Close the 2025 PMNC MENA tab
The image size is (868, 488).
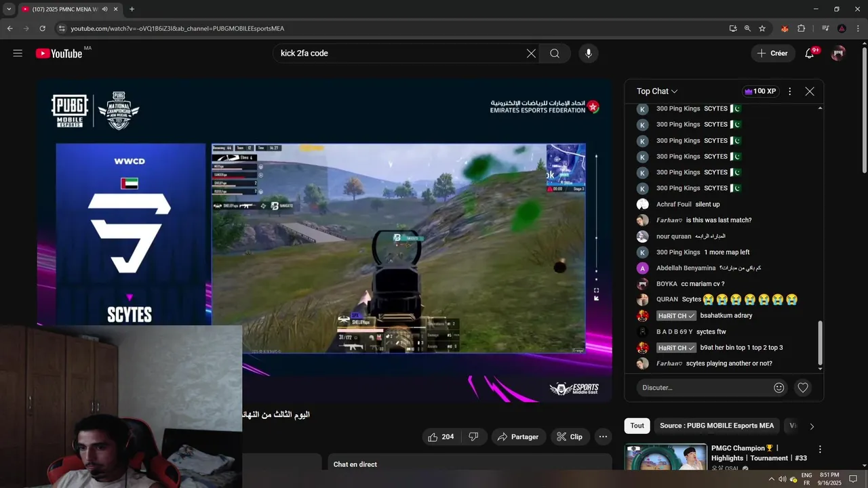point(115,9)
